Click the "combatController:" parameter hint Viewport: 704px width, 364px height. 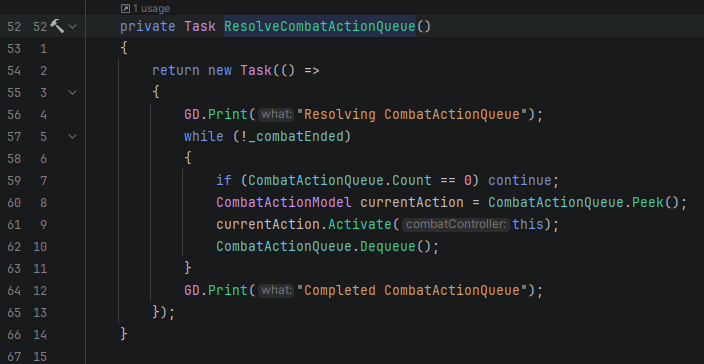click(456, 224)
